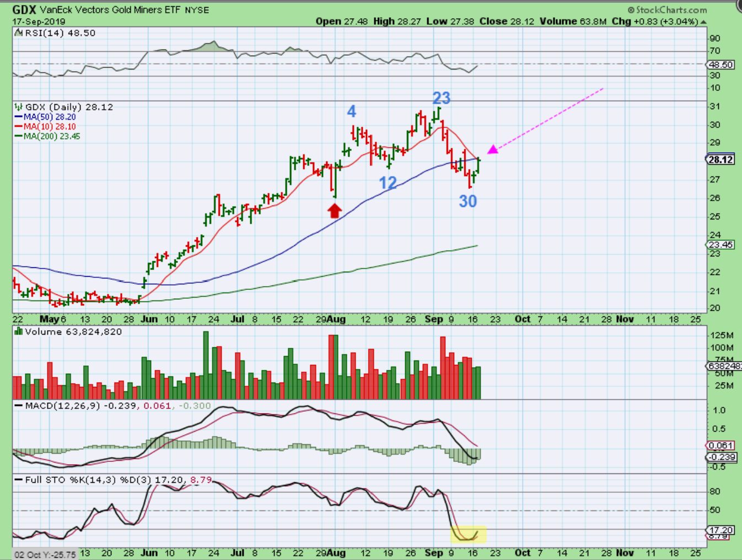Click the bar icon before Volume 63,824,820
This screenshot has height=560, width=742.
tap(18, 332)
